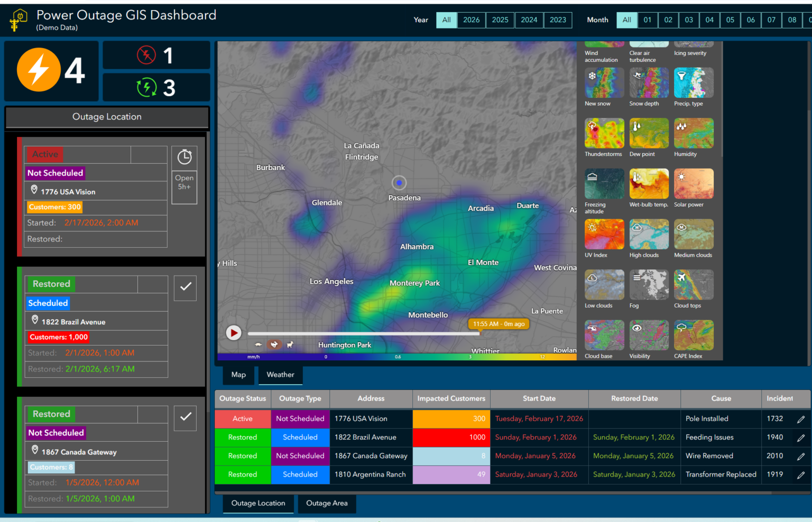Filter Year by 2025
The height and width of the screenshot is (522, 812).
[x=500, y=20]
